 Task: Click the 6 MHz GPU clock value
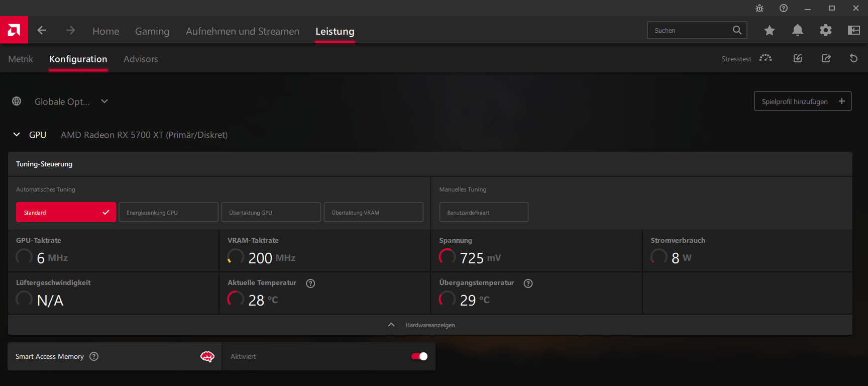coord(52,258)
